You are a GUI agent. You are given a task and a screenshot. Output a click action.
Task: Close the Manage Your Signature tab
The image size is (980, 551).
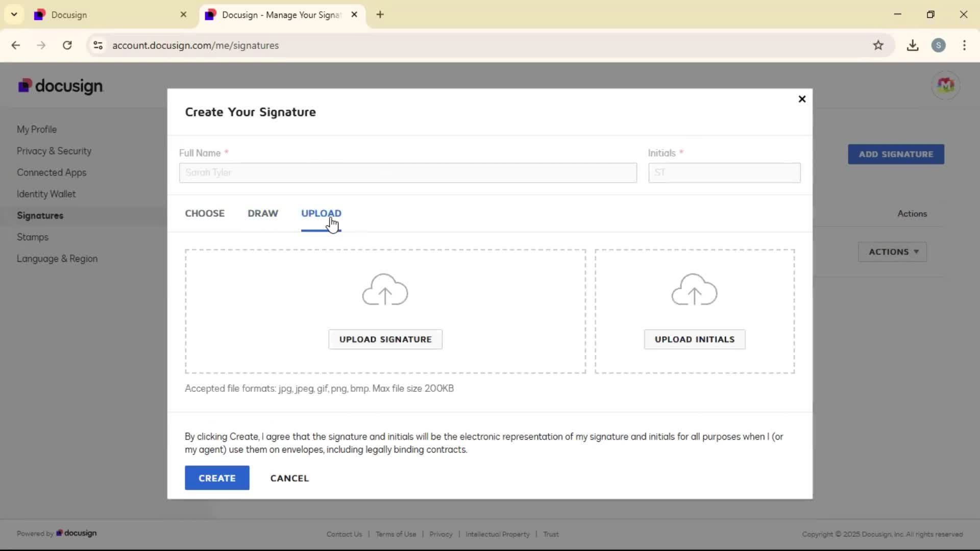[x=354, y=15]
